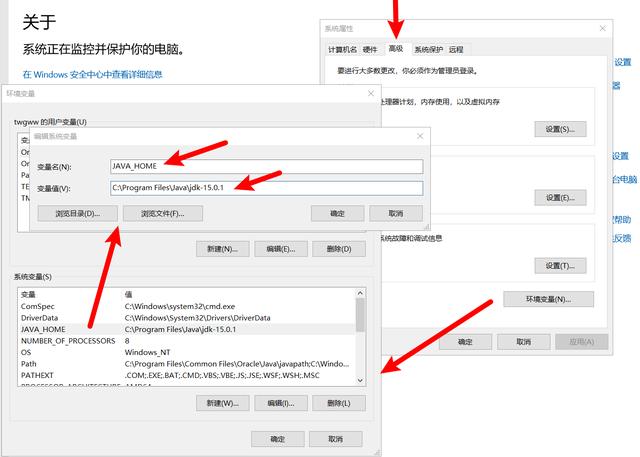Open 环境变量(N)... in System Properties
Viewport: 640px width, 457px height.
[x=549, y=299]
